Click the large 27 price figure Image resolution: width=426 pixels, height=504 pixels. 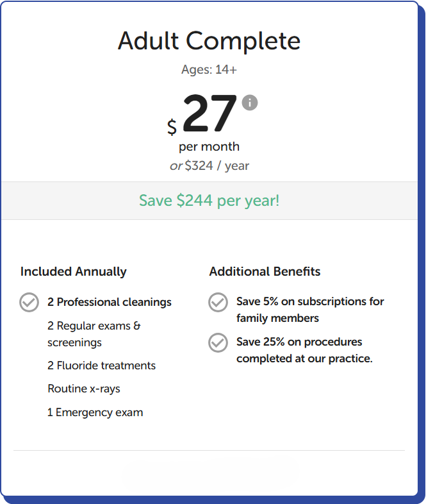209,115
